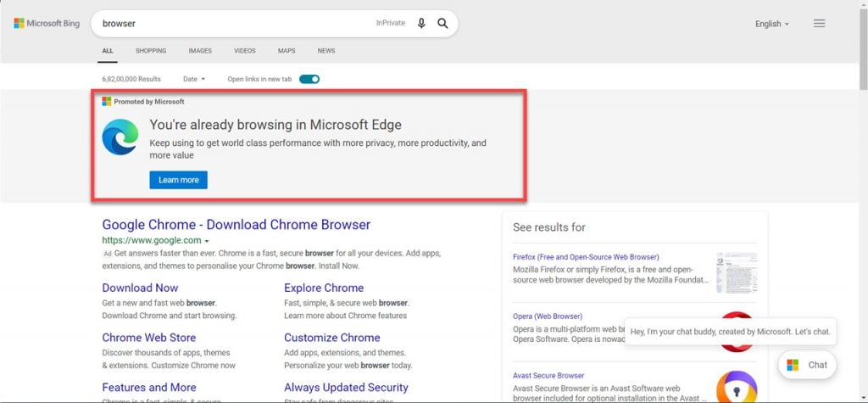868x403 pixels.
Task: Click the 6,82,00,000 Results count text
Action: click(x=131, y=79)
